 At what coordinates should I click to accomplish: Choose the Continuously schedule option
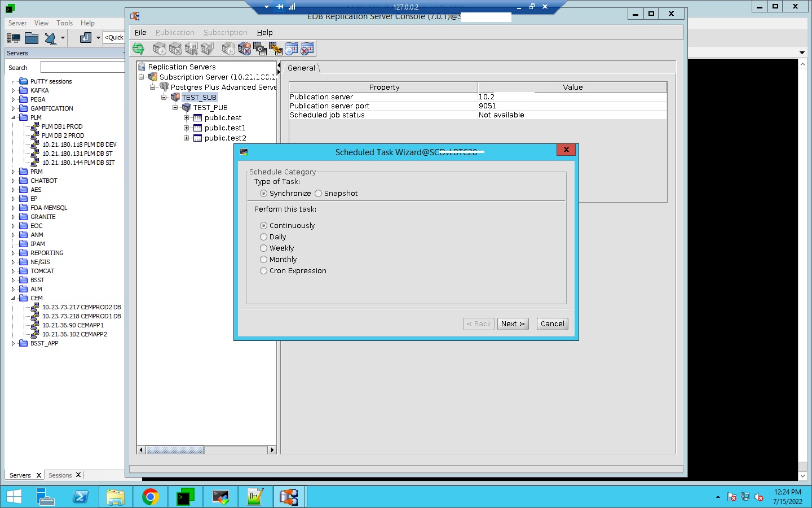[288, 226]
